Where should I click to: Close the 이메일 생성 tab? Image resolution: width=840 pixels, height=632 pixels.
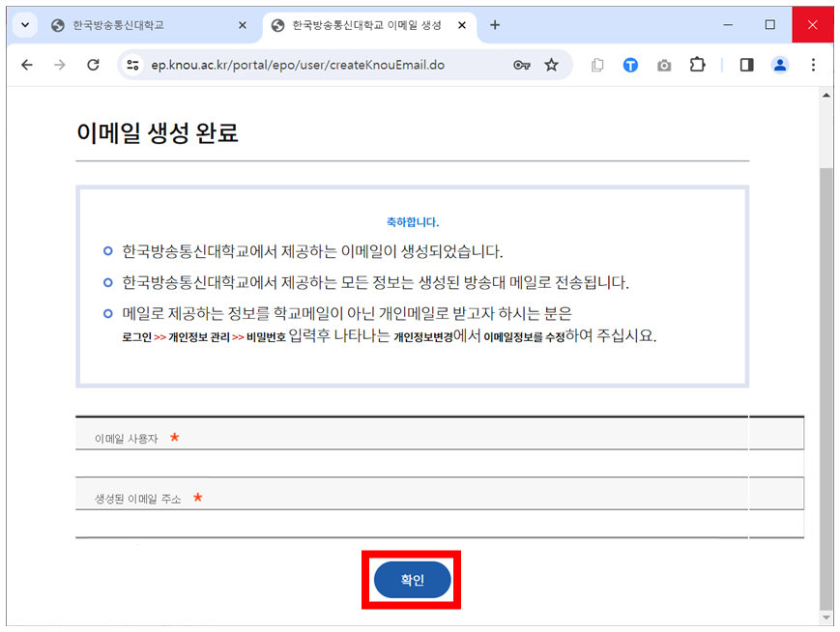[462, 25]
